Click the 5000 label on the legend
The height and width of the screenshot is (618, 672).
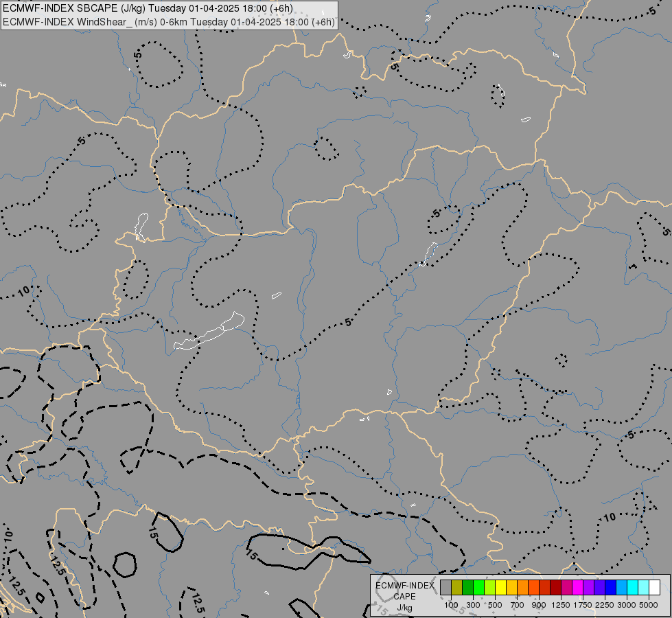(649, 605)
